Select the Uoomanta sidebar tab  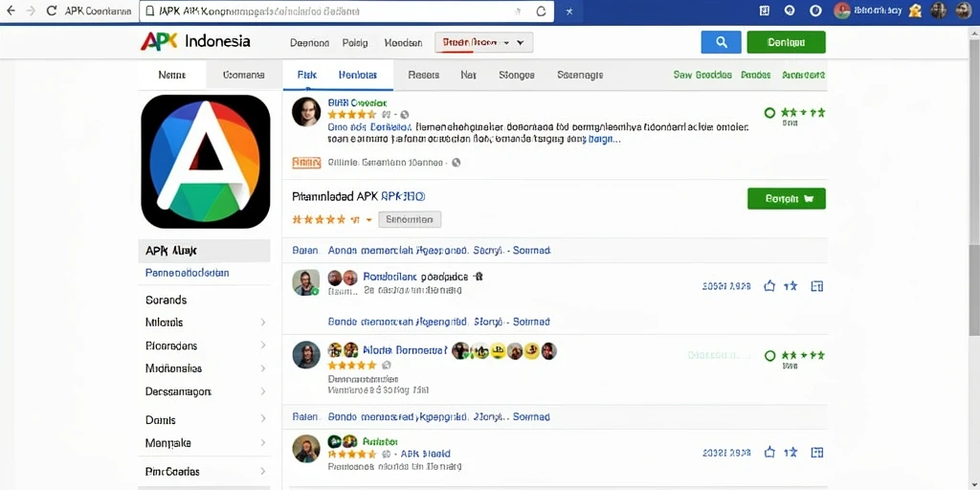(x=244, y=75)
